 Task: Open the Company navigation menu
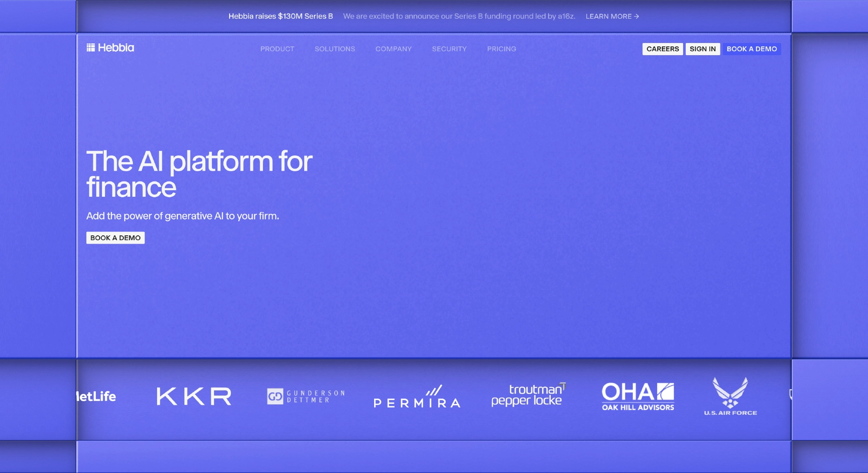coord(393,49)
